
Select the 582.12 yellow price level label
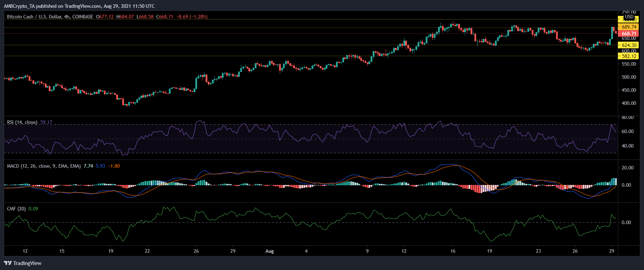click(629, 56)
